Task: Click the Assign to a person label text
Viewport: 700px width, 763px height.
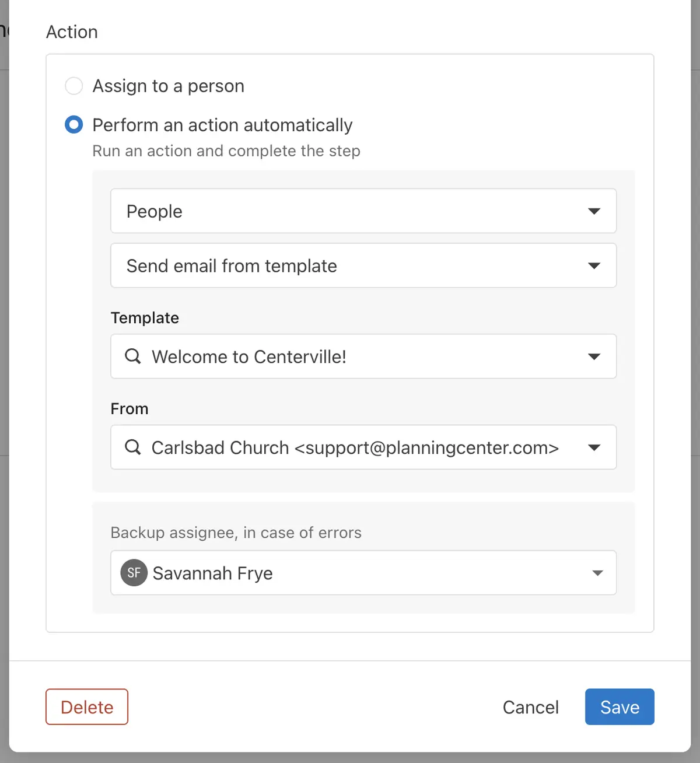Action: click(169, 86)
